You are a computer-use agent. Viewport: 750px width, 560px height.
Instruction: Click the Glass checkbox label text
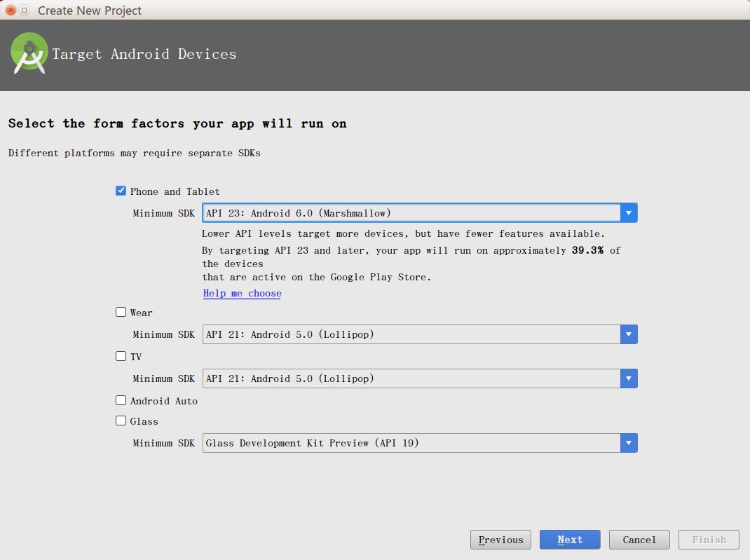point(144,421)
